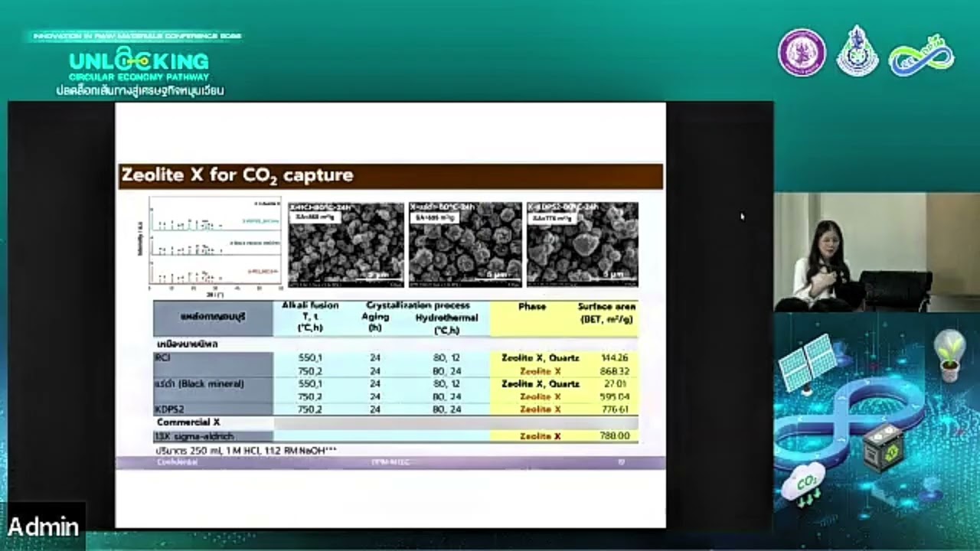980x551 pixels.
Task: Click Zeolite X, Quartz phase in RCI row
Action: click(x=540, y=357)
